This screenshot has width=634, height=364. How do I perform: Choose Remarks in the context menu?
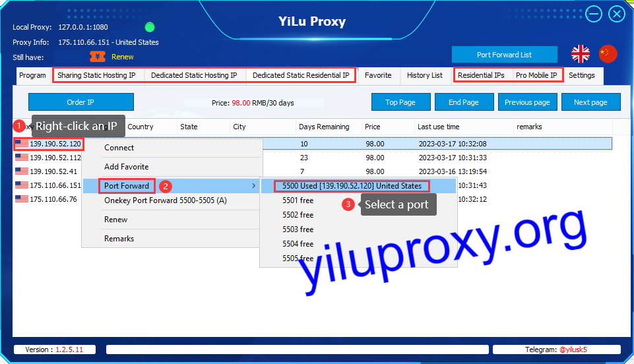point(172,239)
